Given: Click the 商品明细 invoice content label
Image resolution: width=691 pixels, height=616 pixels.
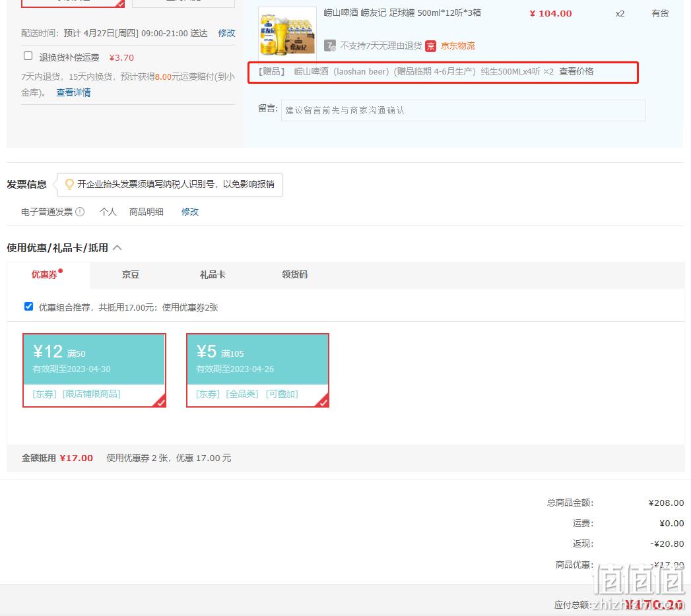Looking at the screenshot, I should 147,212.
